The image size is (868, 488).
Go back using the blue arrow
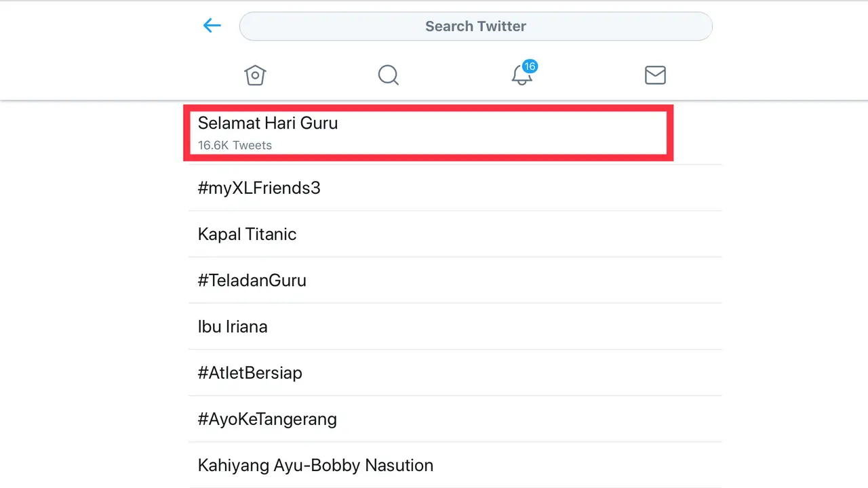click(212, 26)
